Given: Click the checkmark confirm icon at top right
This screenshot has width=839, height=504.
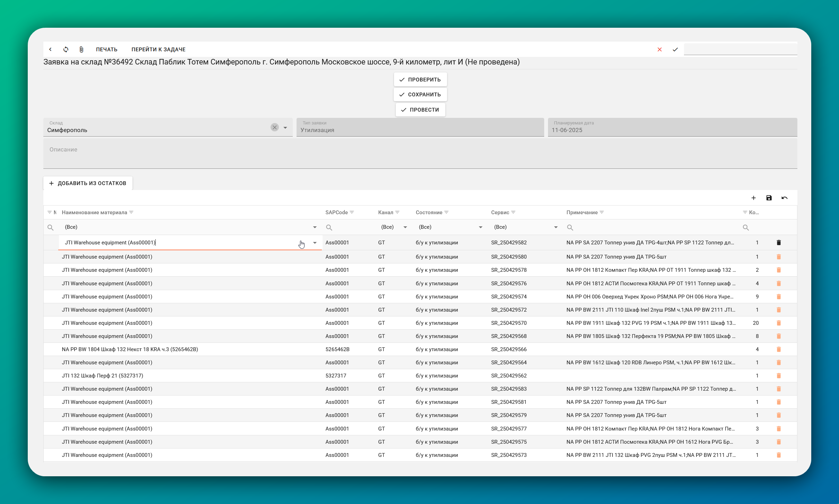Looking at the screenshot, I should click(675, 50).
